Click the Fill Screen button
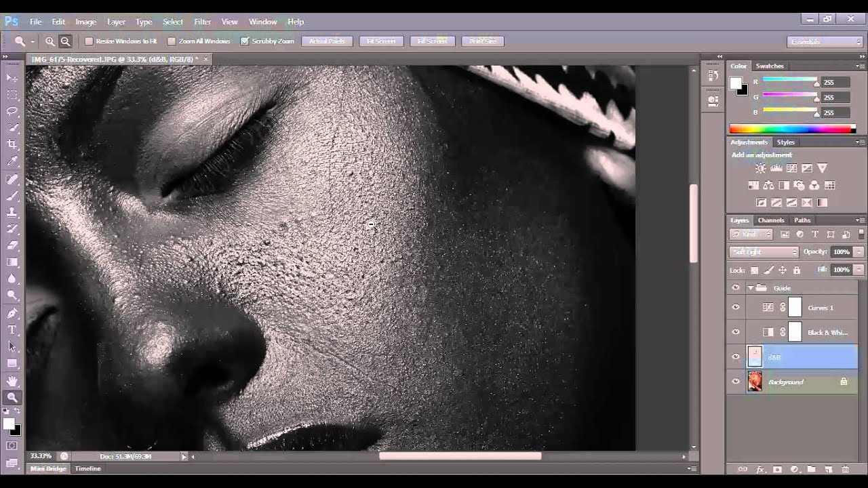Screen dimensions: 868x488 point(432,41)
